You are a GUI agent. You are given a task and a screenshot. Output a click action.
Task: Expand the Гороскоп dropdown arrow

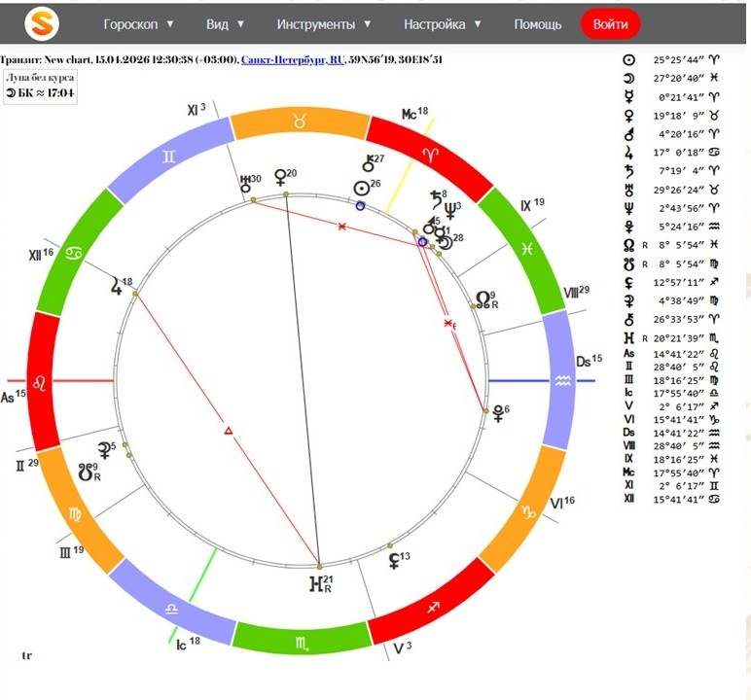tap(170, 24)
